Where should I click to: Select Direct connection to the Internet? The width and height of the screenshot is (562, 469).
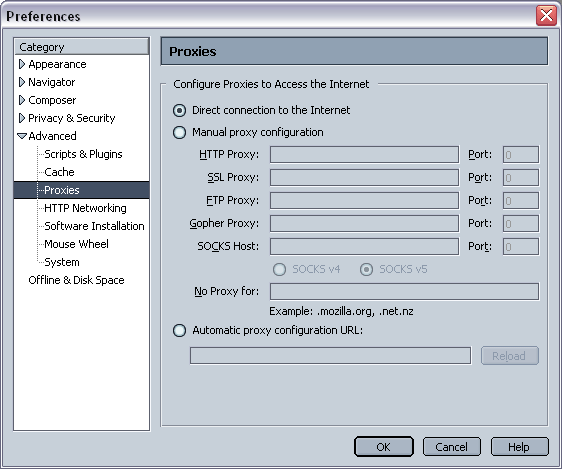[x=179, y=110]
